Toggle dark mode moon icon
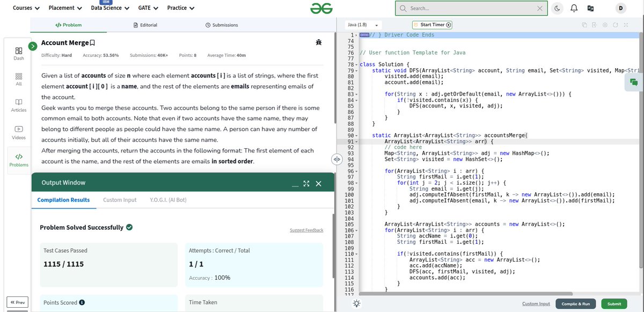Viewport: 644px width, 312px height. coord(558,8)
